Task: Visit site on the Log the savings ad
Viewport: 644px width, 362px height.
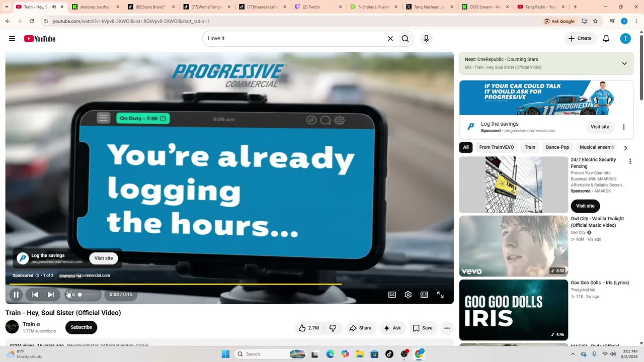Action: coord(600,127)
